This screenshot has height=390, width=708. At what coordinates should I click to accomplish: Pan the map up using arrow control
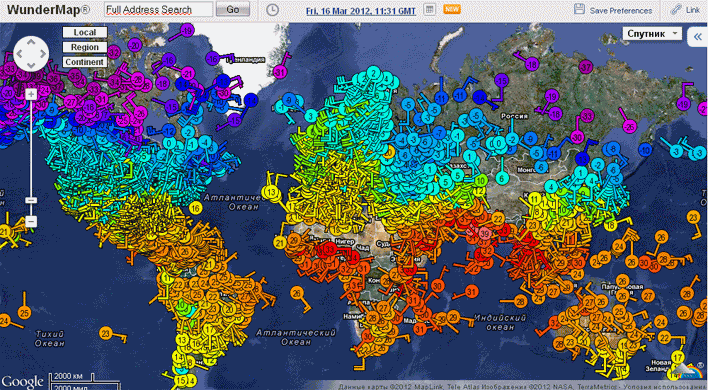tap(31, 42)
